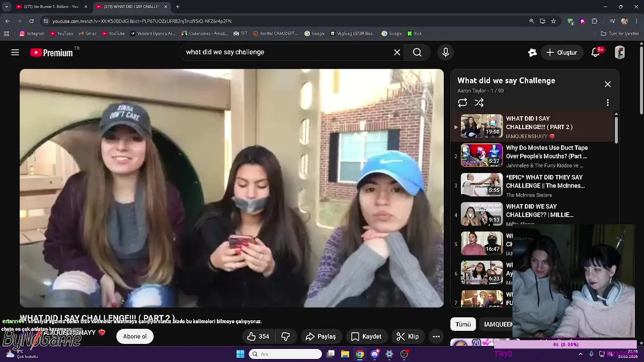
Task: Reload the page
Action: click(31, 21)
